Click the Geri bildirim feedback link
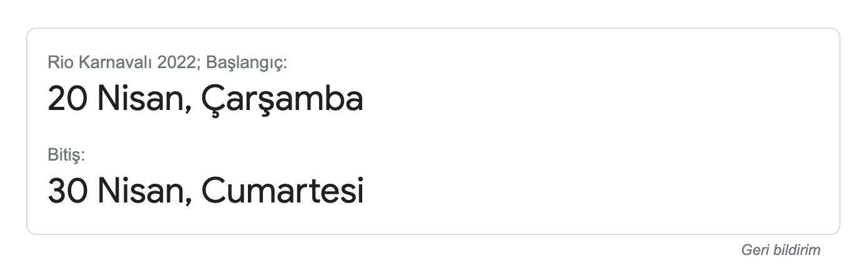The width and height of the screenshot is (868, 275). coord(781,250)
